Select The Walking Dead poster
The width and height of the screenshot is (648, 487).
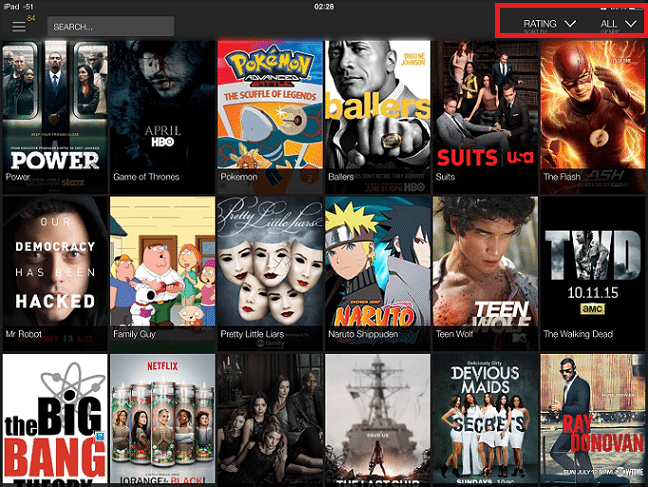pos(593,274)
